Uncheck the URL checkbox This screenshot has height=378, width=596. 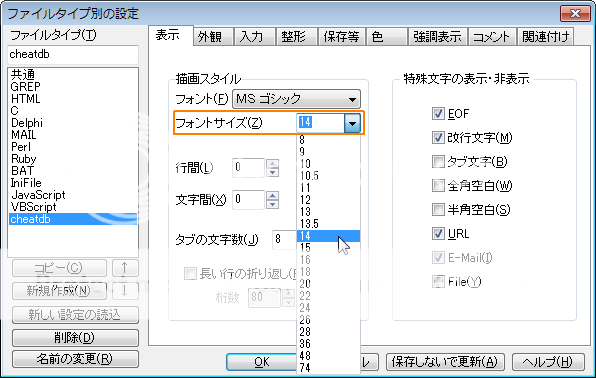(x=438, y=233)
